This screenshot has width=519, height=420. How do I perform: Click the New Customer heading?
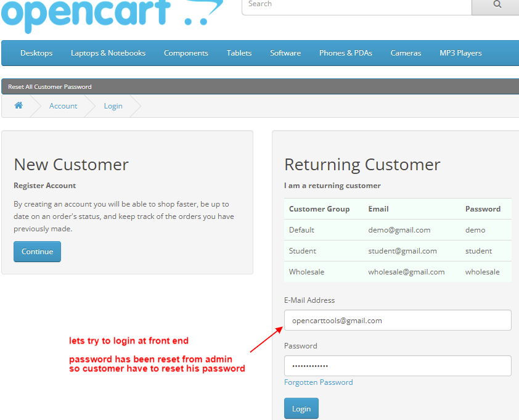pyautogui.click(x=71, y=165)
